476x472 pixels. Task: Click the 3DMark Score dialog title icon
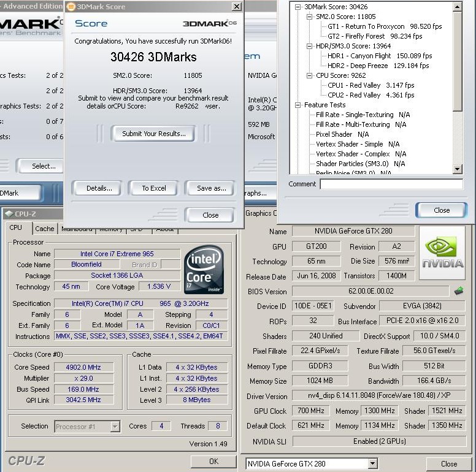point(71,7)
